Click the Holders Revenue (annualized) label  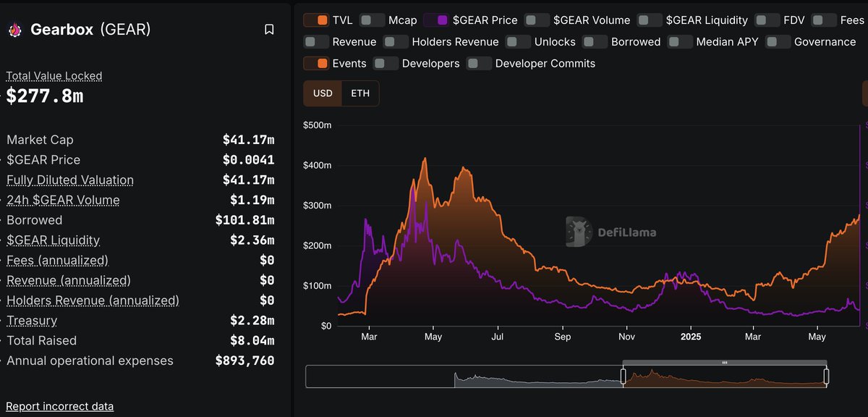click(x=93, y=300)
